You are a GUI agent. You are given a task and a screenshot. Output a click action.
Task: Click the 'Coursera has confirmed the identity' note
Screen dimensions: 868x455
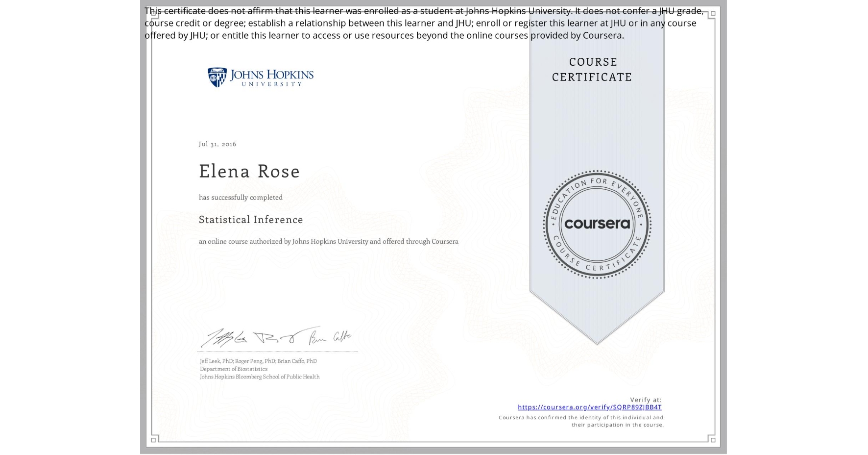(581, 421)
